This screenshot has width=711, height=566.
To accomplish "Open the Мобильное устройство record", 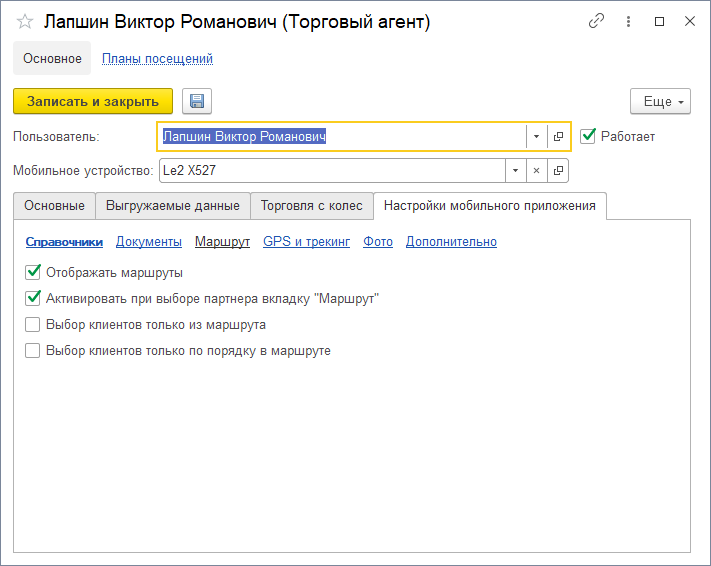I will pyautogui.click(x=558, y=171).
